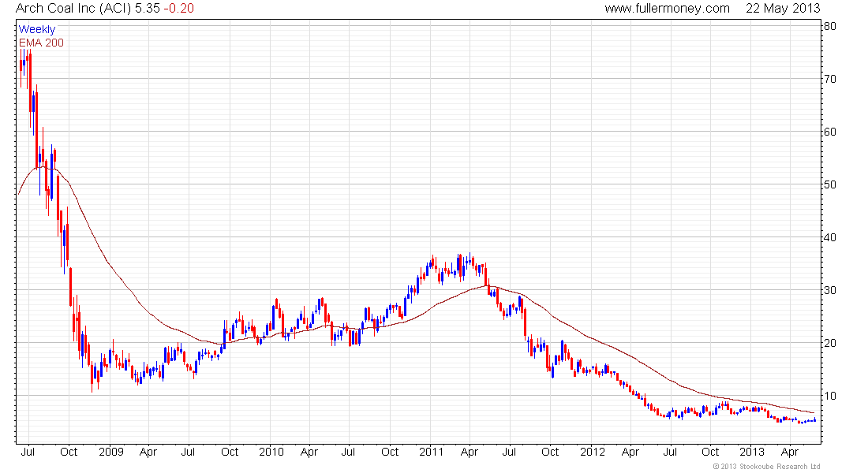Click the Stockcube Research Ltd copyright text
The width and height of the screenshot is (868, 473).
point(767,467)
